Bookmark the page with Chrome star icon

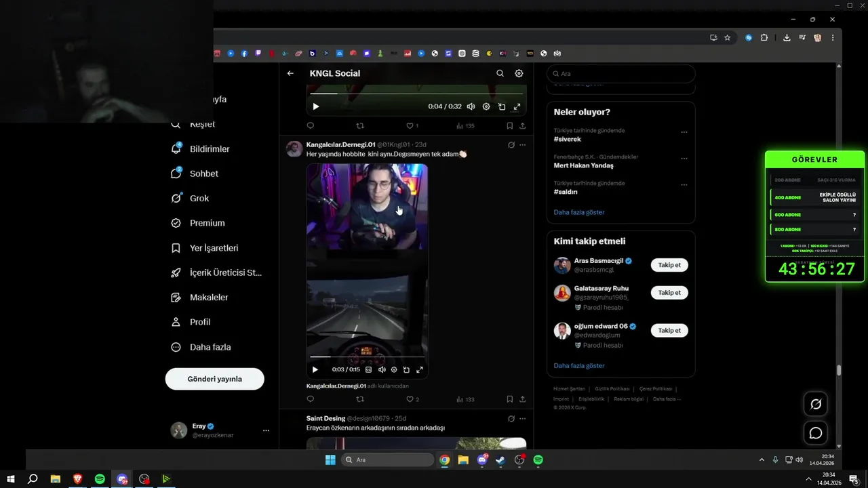pyautogui.click(x=727, y=38)
